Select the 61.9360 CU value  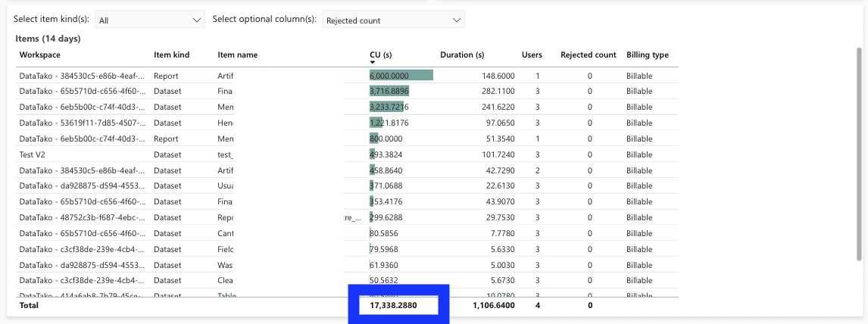coord(383,265)
